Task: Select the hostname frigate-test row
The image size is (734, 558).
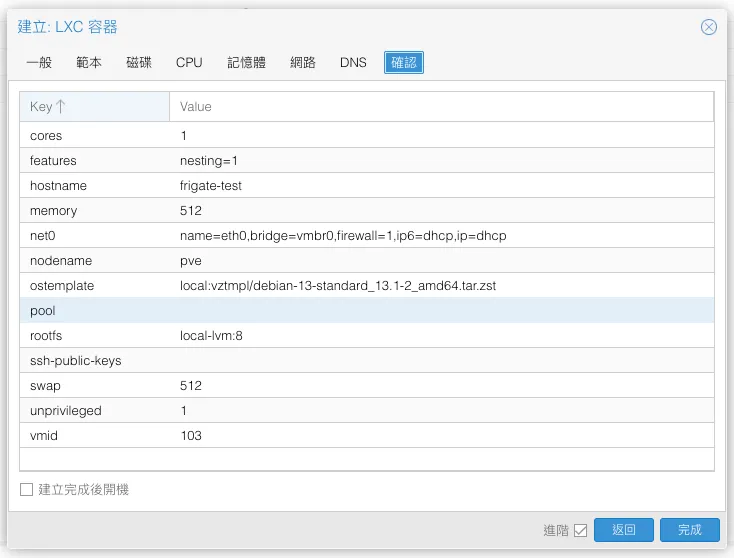Action: click(366, 186)
